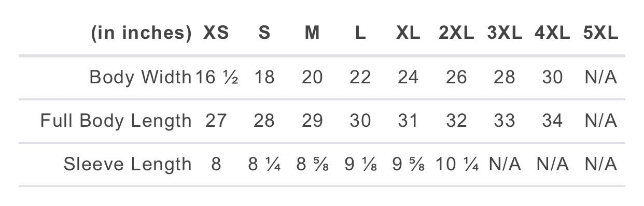
Task: Select the body width value 24
Action: [408, 77]
